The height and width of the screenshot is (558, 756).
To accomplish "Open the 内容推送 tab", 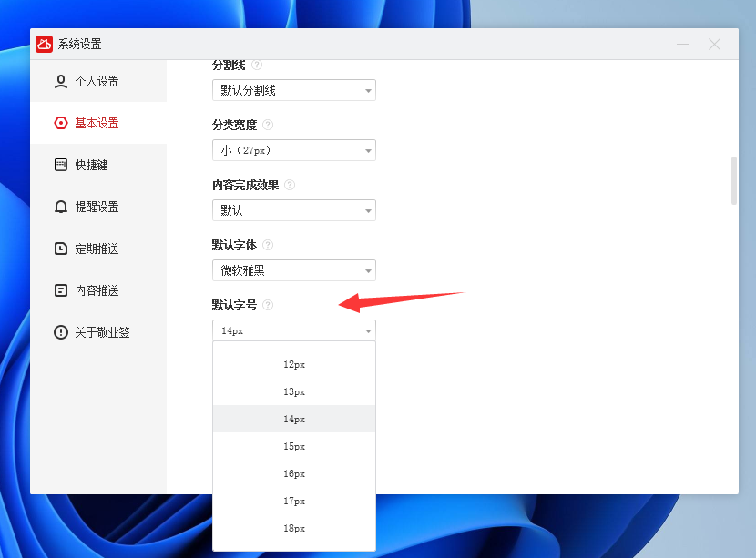I will (98, 290).
